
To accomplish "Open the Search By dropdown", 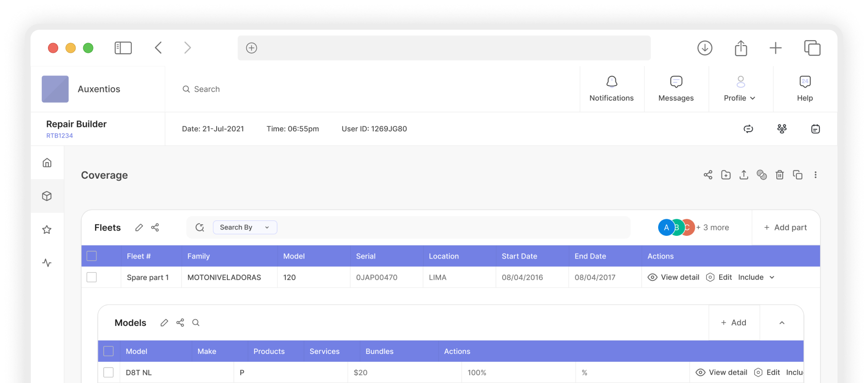I will pos(245,228).
